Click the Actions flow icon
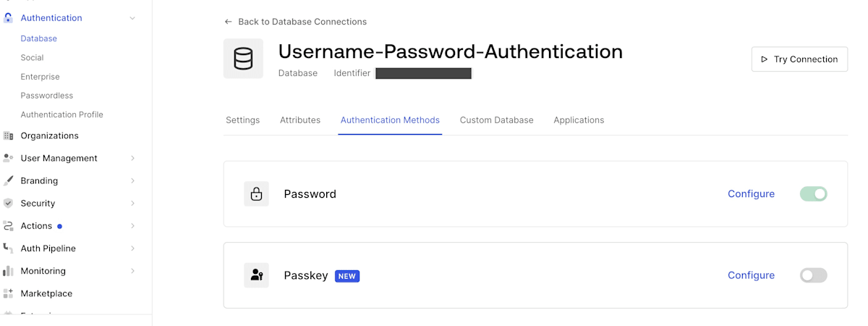Image resolution: width=868 pixels, height=326 pixels. 9,226
